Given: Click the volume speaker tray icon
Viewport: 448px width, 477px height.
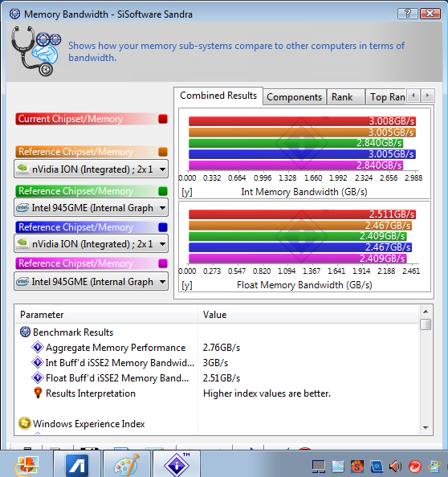Looking at the screenshot, I should [x=396, y=466].
